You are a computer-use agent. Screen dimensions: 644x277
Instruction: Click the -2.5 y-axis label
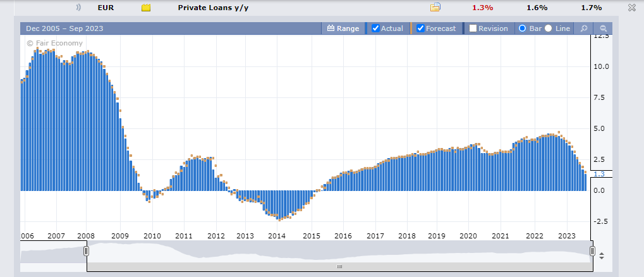(600, 221)
